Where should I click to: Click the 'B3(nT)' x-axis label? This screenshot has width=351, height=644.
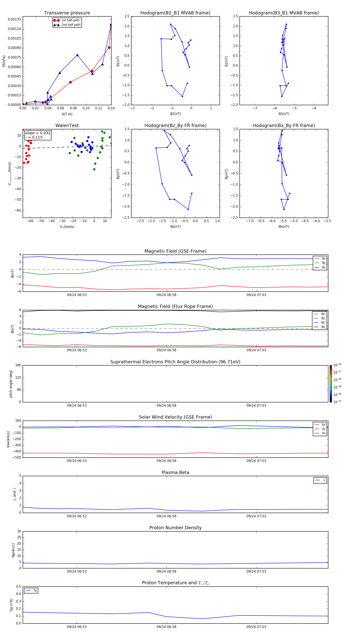click(x=284, y=114)
